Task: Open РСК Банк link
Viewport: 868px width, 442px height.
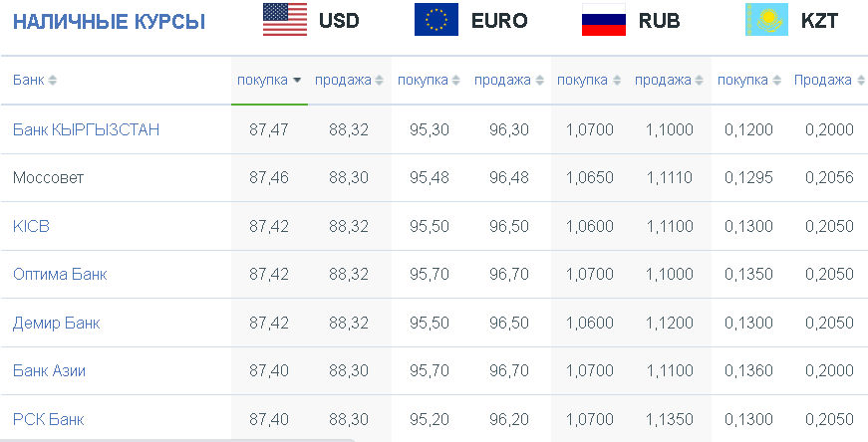Action: 48,419
